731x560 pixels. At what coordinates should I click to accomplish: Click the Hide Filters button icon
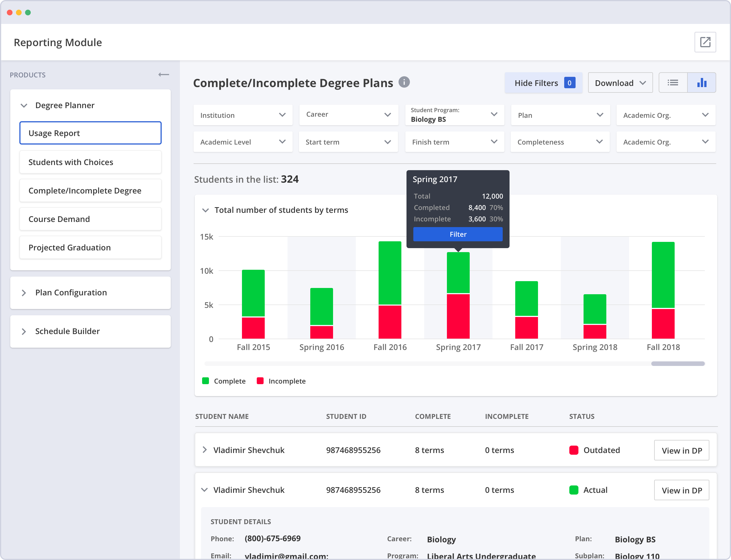570,82
